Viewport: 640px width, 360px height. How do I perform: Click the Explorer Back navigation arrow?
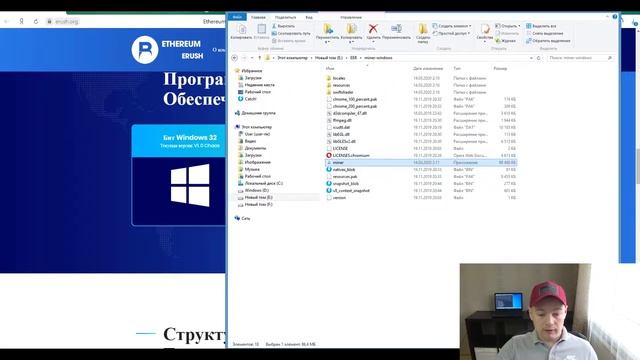(235, 58)
